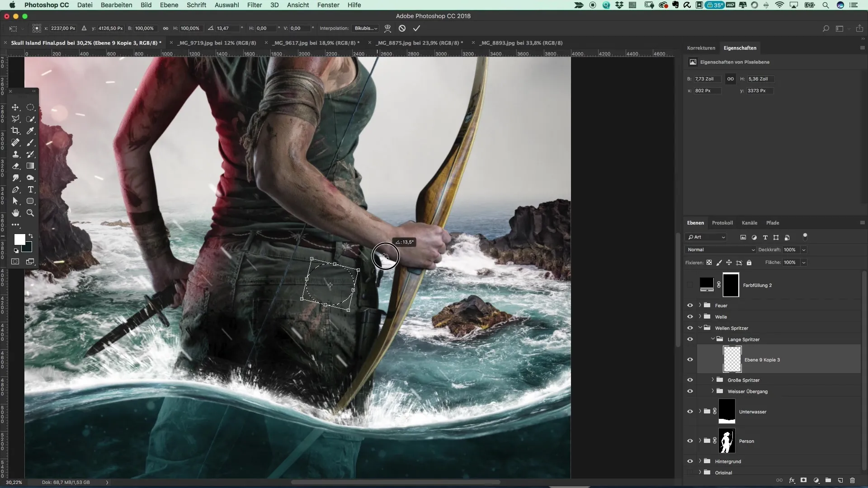Select the Path Selection tool

point(15,201)
